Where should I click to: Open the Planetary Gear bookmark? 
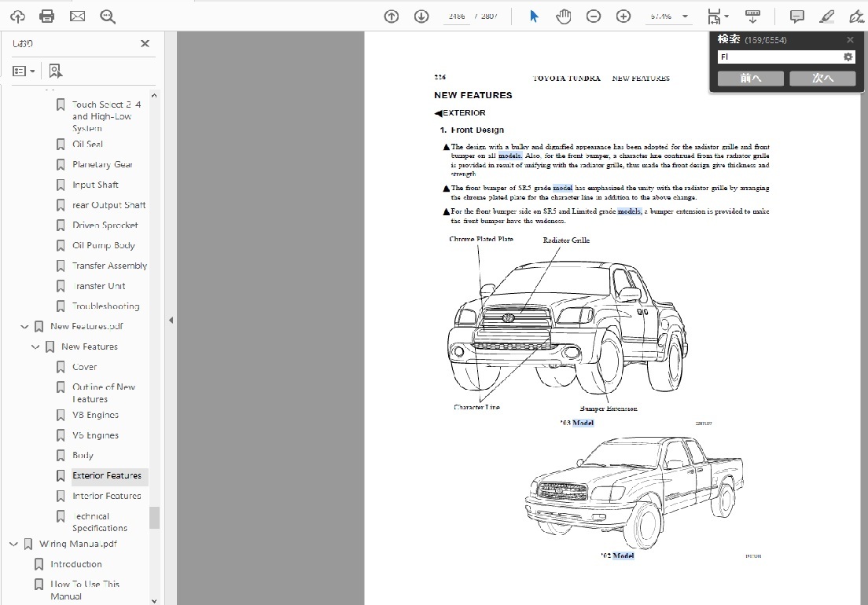click(102, 164)
